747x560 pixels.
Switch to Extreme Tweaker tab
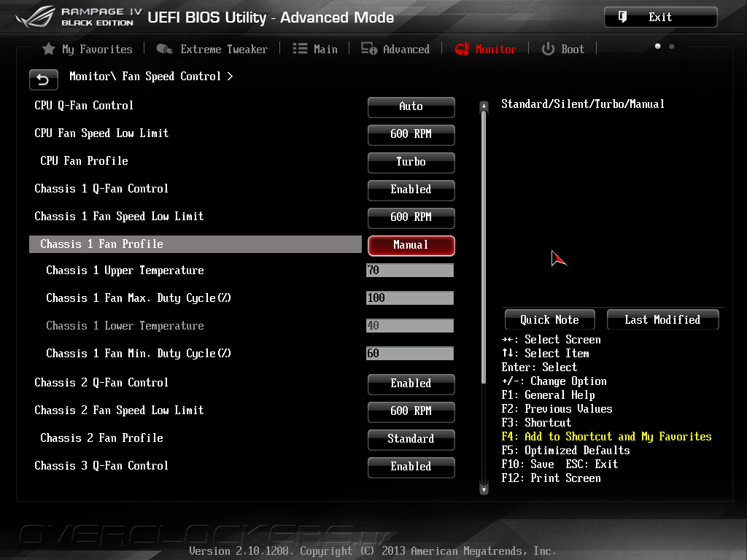pos(224,49)
